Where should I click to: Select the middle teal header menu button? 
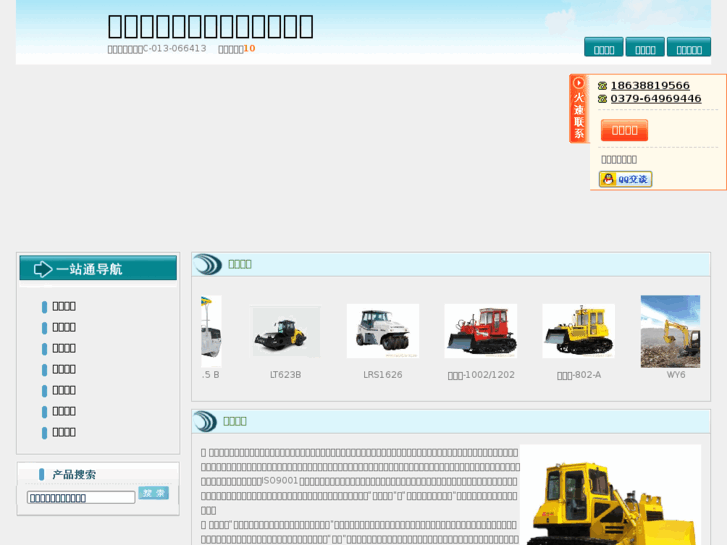[645, 47]
